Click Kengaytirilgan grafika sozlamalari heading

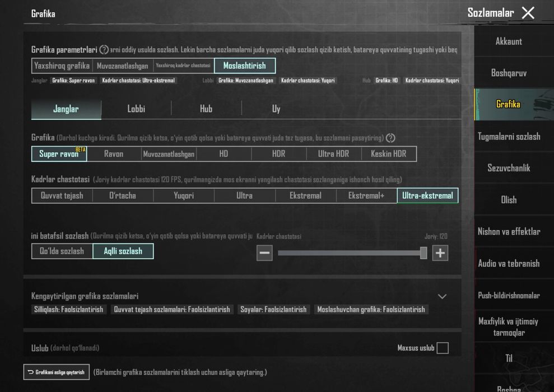85,296
